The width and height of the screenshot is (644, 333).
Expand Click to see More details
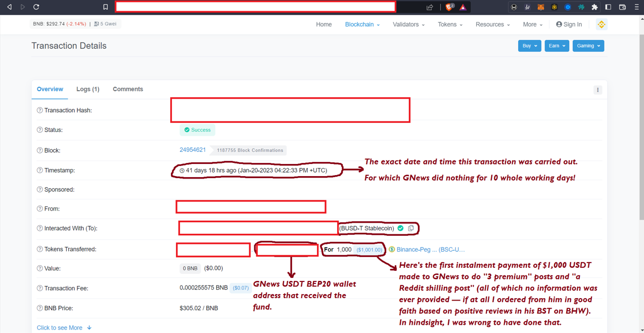(x=64, y=328)
